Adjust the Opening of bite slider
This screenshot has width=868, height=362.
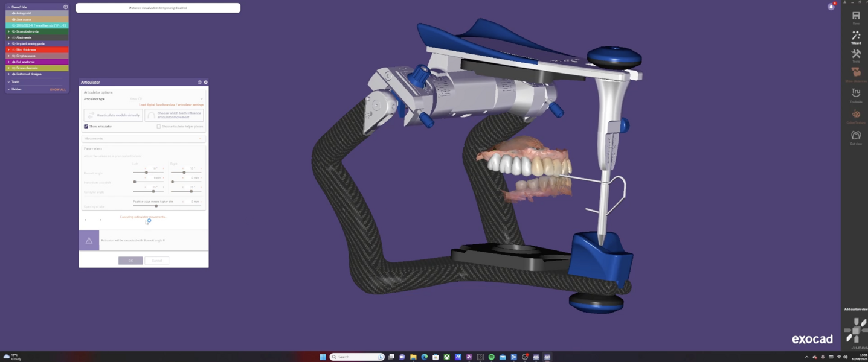pyautogui.click(x=156, y=206)
